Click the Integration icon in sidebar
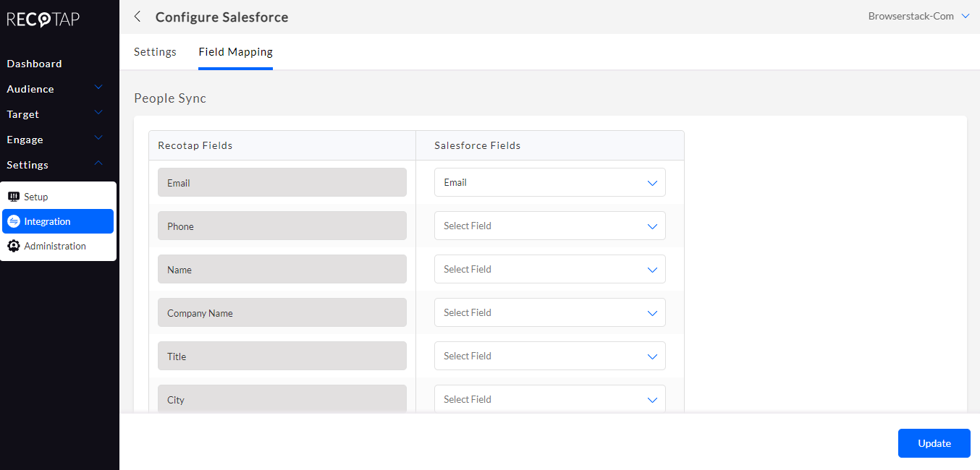The image size is (980, 470). point(14,221)
